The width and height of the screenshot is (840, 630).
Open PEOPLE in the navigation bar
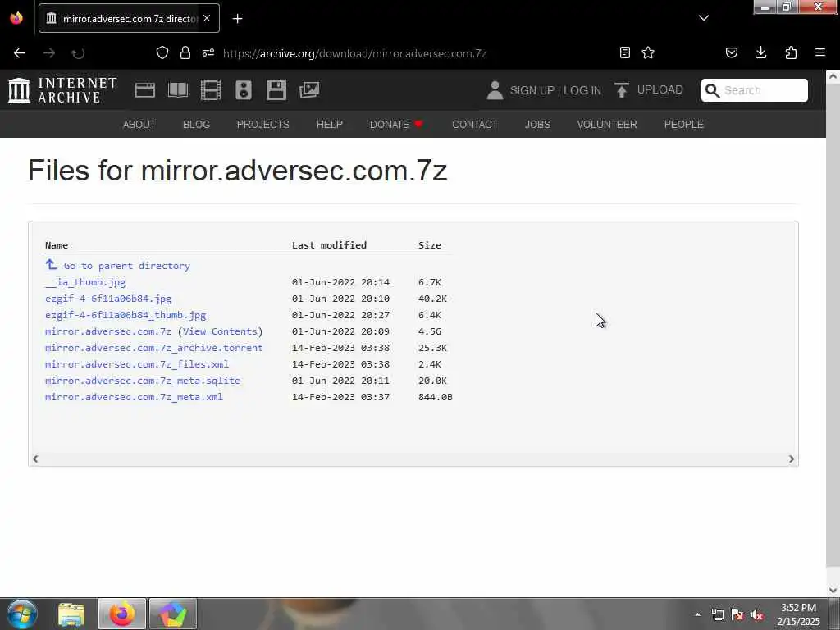click(683, 125)
